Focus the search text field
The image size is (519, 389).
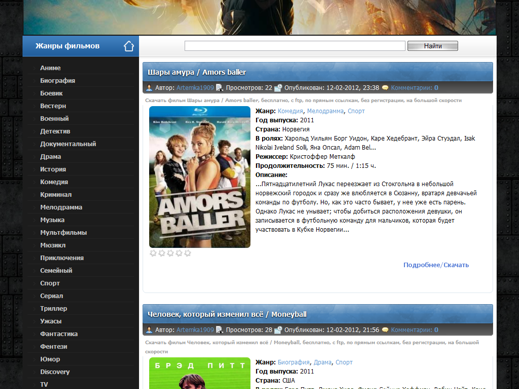click(295, 46)
